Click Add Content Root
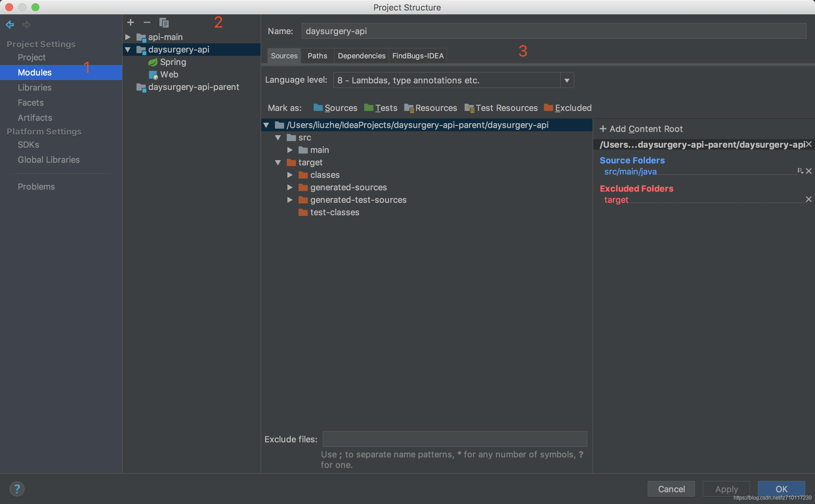 click(641, 129)
